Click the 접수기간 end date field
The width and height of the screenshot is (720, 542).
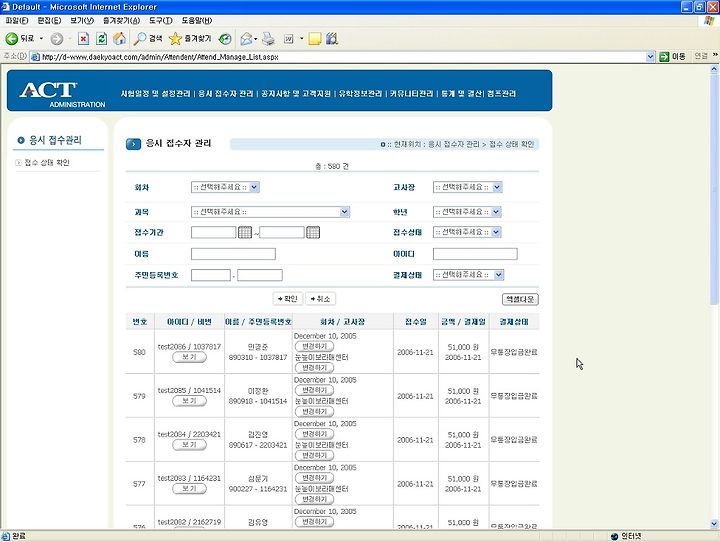[282, 232]
